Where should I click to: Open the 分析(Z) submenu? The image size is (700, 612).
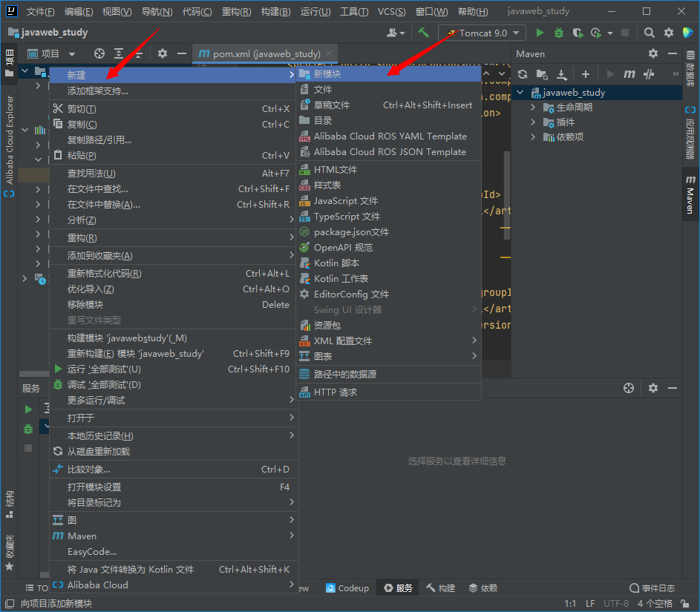click(174, 220)
